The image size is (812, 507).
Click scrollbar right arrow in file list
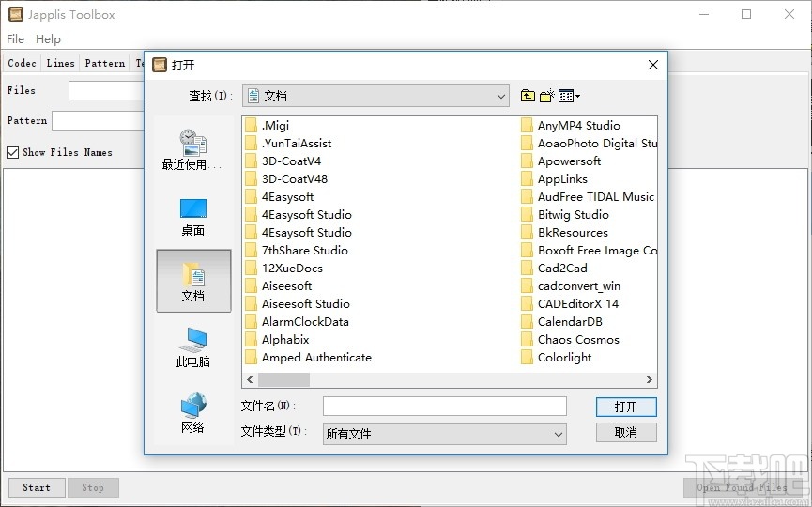tap(650, 380)
